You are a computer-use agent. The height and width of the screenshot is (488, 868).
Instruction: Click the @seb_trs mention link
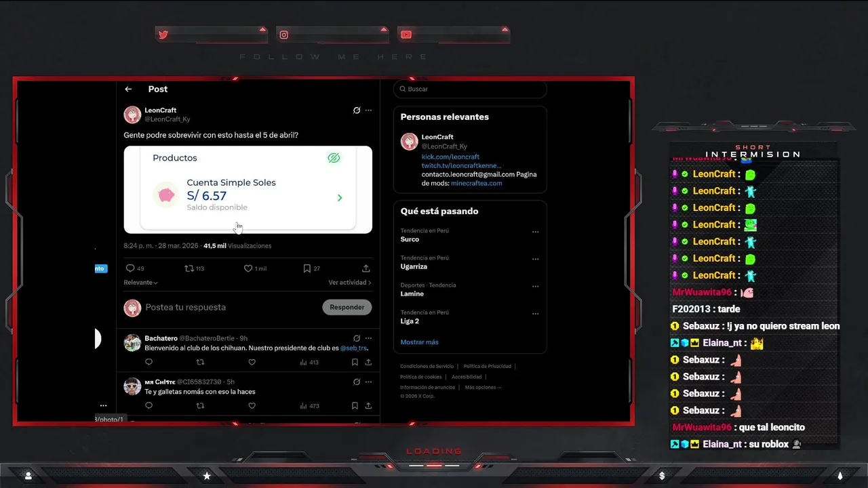(353, 348)
